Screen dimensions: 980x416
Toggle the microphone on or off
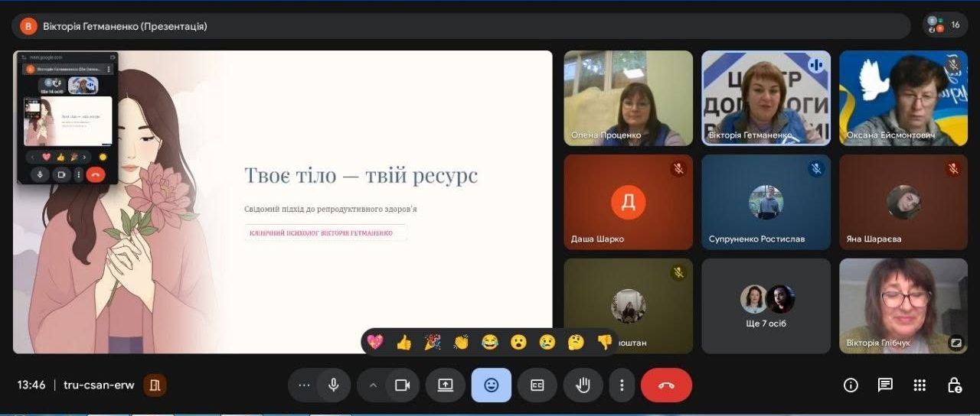[334, 385]
